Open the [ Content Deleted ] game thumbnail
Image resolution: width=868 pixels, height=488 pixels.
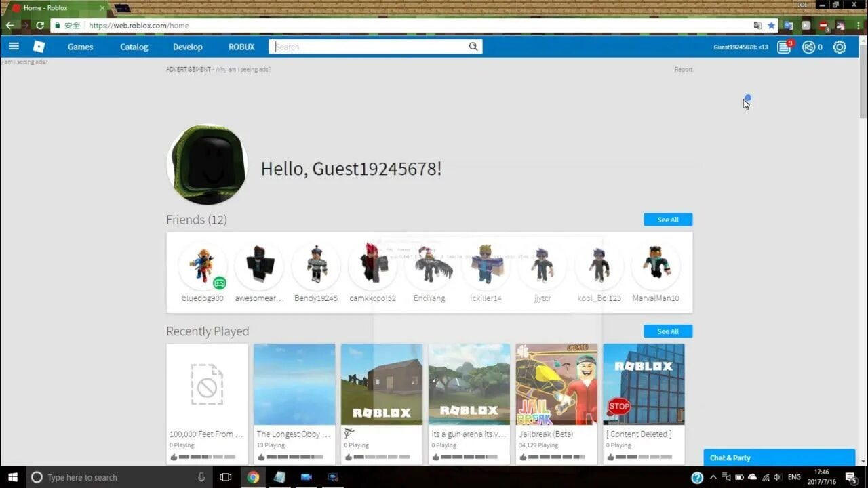tap(644, 384)
